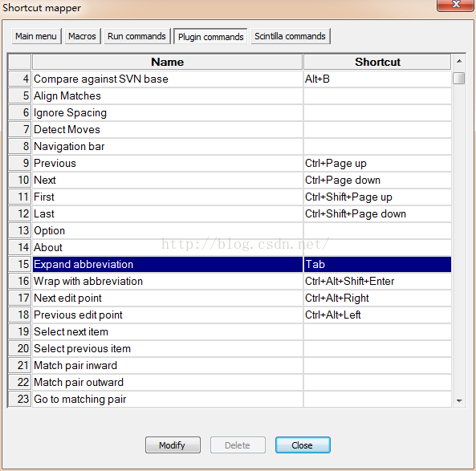Click row number 4 header cell
476x471 pixels.
click(20, 79)
